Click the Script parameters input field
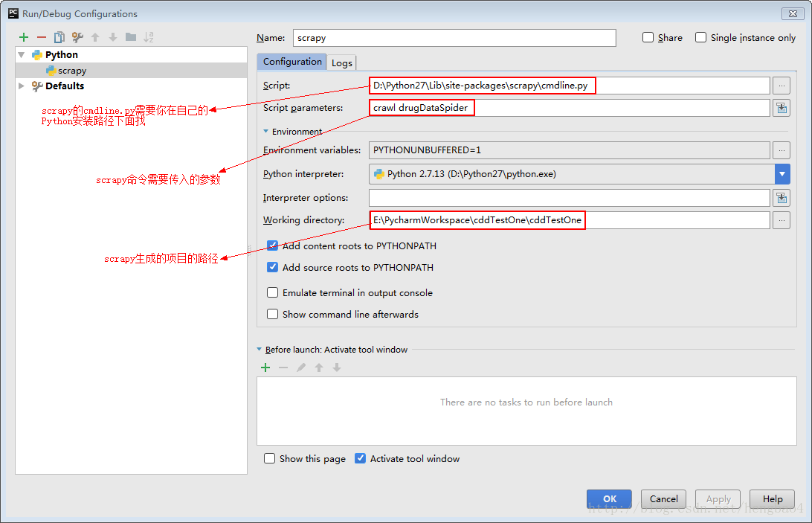Image resolution: width=812 pixels, height=523 pixels. tap(569, 108)
